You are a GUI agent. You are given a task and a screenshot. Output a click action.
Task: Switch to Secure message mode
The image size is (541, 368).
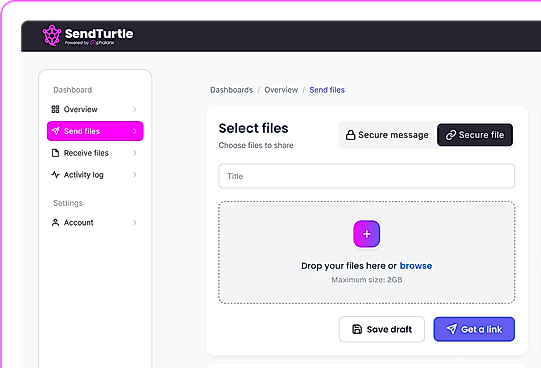(x=387, y=135)
